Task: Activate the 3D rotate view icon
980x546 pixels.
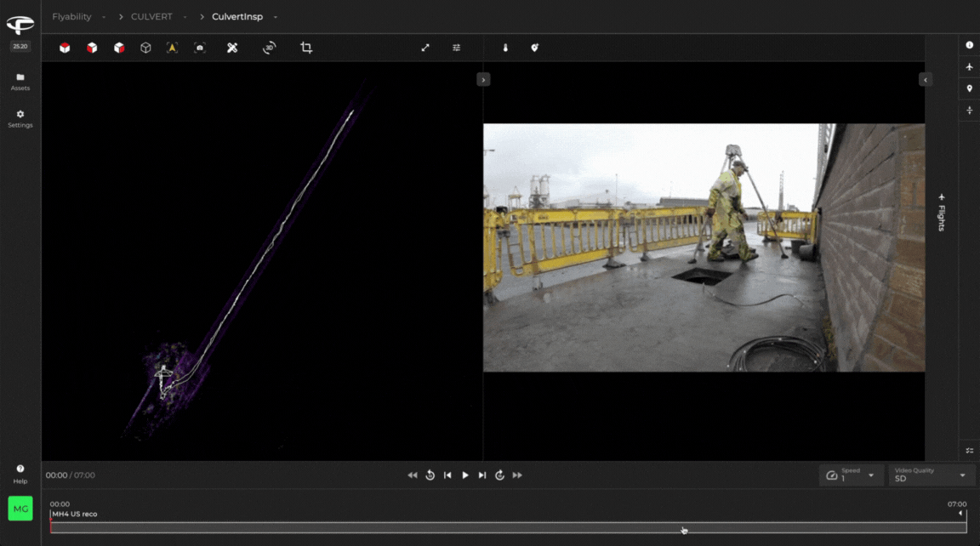Action: (x=269, y=48)
